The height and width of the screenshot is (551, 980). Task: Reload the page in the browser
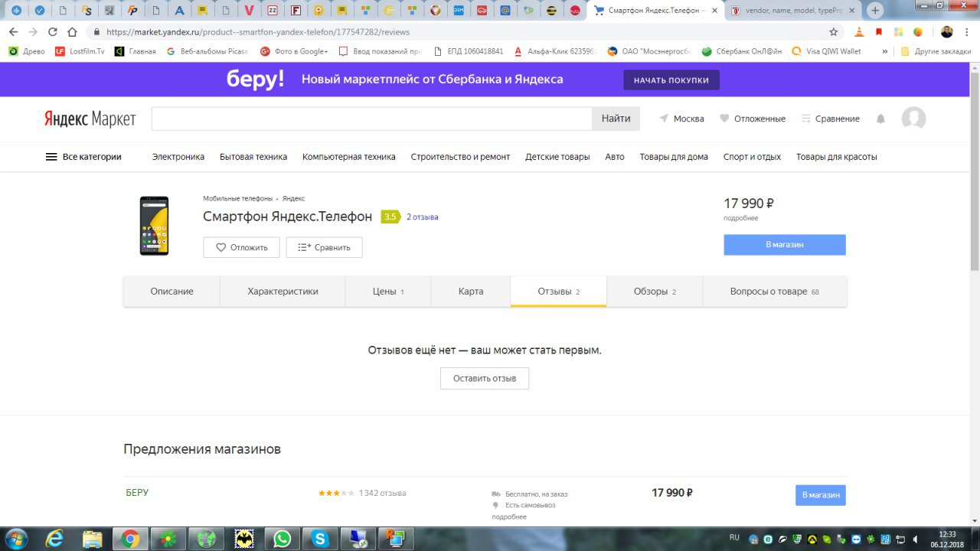point(53,32)
